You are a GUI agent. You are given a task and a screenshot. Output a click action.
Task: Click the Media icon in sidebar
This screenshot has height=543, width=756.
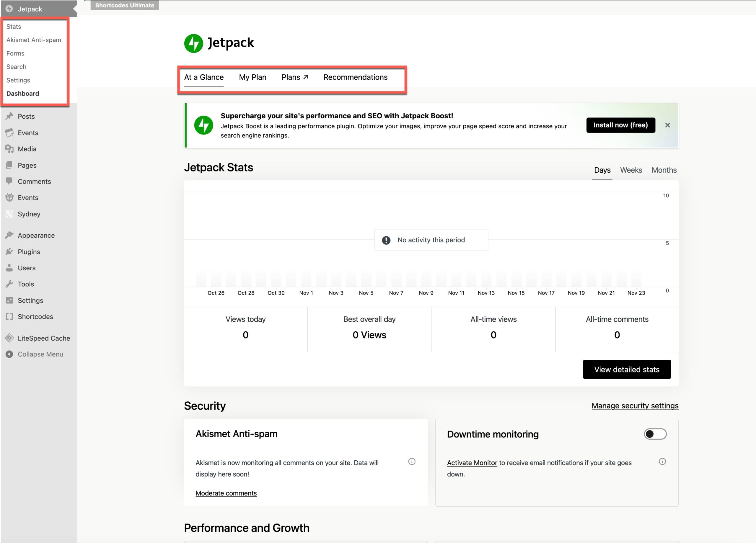point(9,148)
